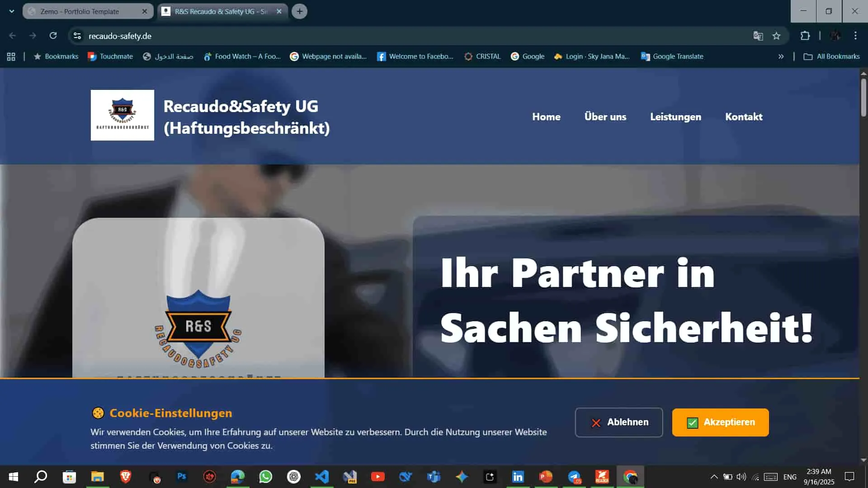Screen dimensions: 868x488
Task: Open the apps grid in bookmarks bar
Action: point(11,56)
